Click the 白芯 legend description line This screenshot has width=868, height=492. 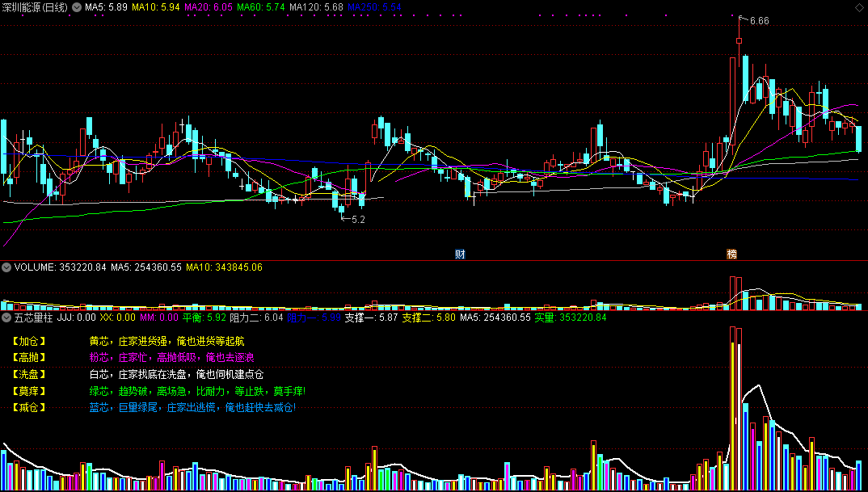176,375
